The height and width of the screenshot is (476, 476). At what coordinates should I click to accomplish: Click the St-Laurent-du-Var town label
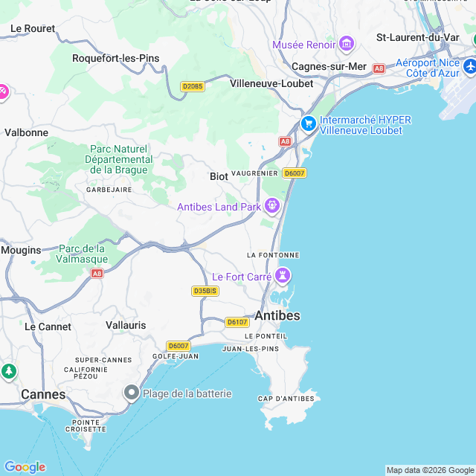(418, 38)
